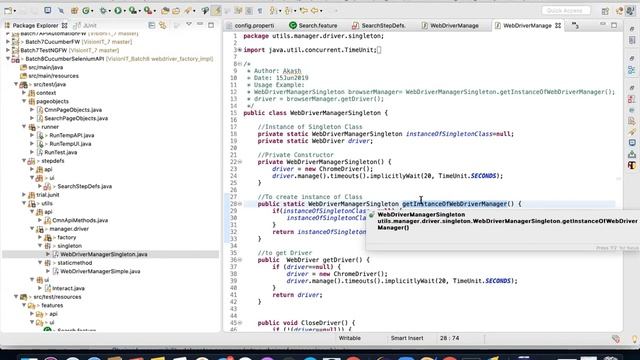Toggle Show Whitespace Characters pilcrow icon
This screenshot has width=640, height=360.
(x=260, y=11)
